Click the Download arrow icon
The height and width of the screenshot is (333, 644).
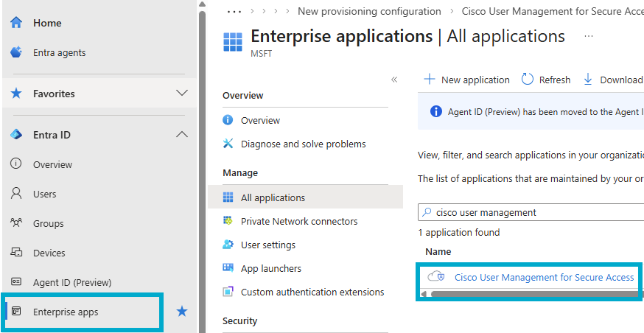tap(588, 80)
